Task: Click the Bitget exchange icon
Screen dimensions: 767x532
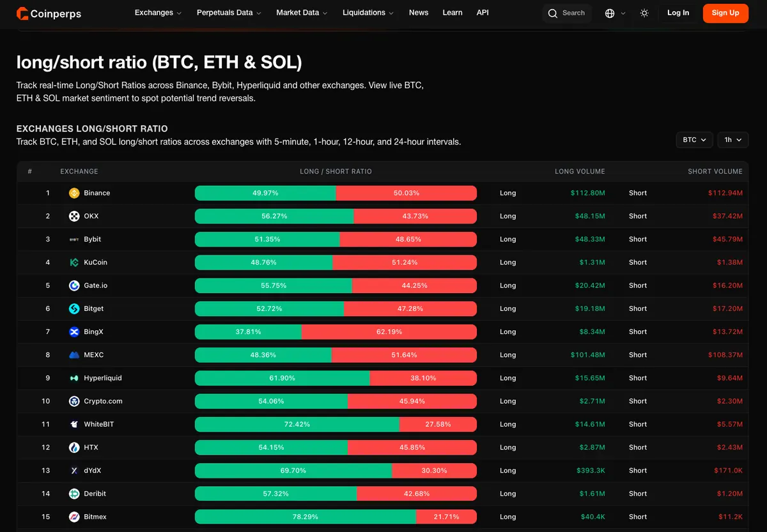Action: coord(74,308)
